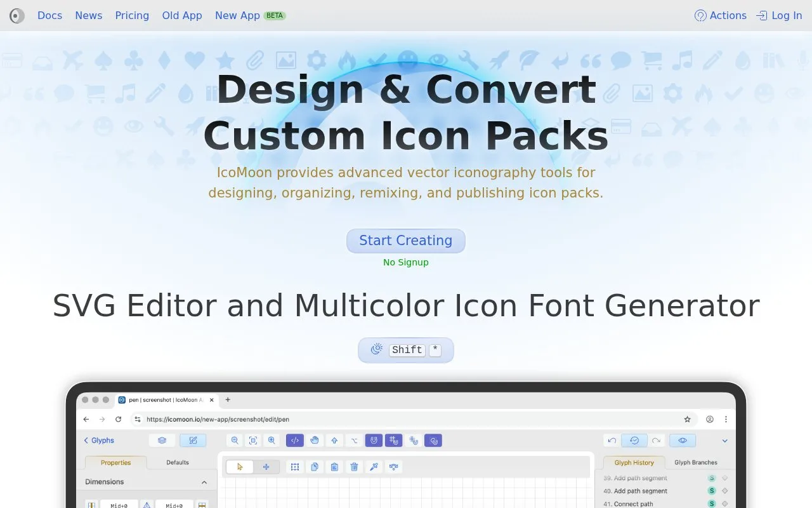Open the Glyph Branches tab
812x508 pixels.
pos(696,462)
